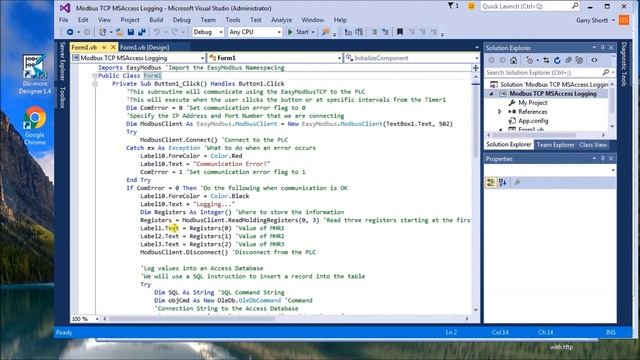Screen dimensions: 640x360
Task: Open the Edit menu
Action: coord(83,20)
